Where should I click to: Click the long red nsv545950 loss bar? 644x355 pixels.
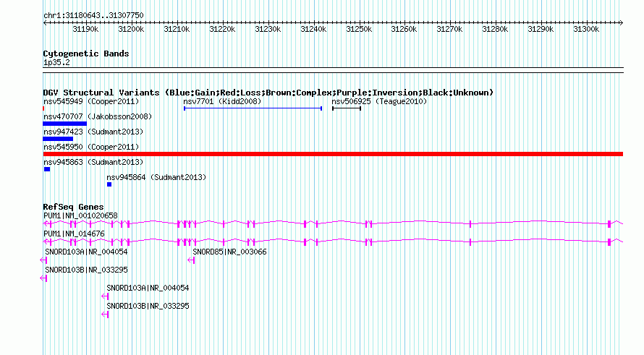coord(333,154)
